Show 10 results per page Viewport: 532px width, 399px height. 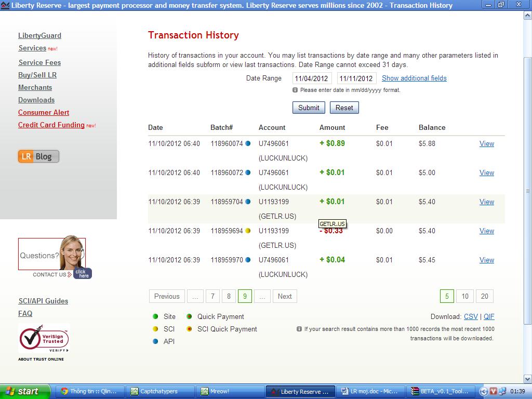(465, 296)
